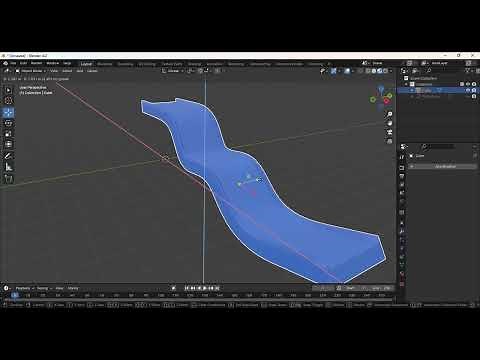480x360 pixels.
Task: Open the Render menu
Action: 36,63
